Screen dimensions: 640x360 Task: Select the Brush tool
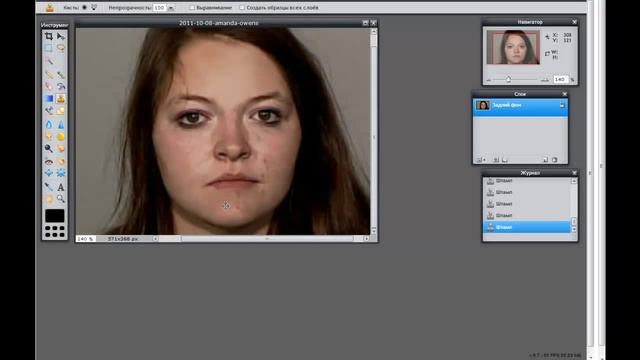coord(61,75)
